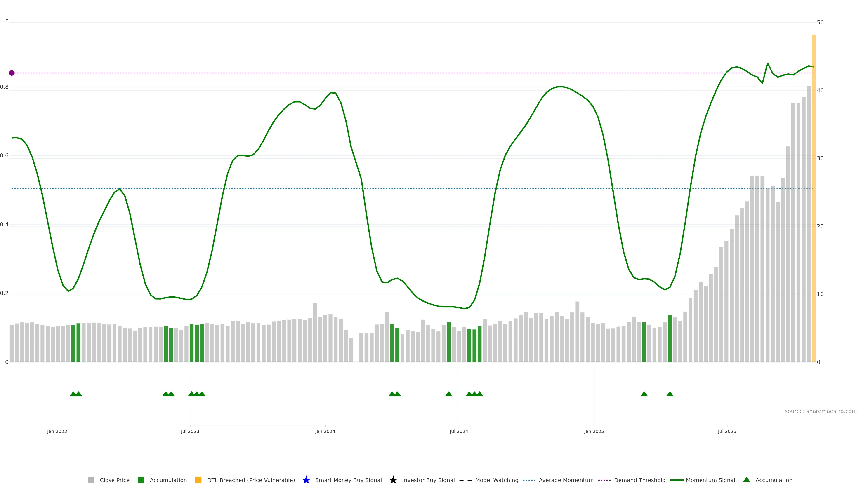Image resolution: width=868 pixels, height=488 pixels.
Task: Click the Jan 2024 axis label
Action: pos(325,431)
